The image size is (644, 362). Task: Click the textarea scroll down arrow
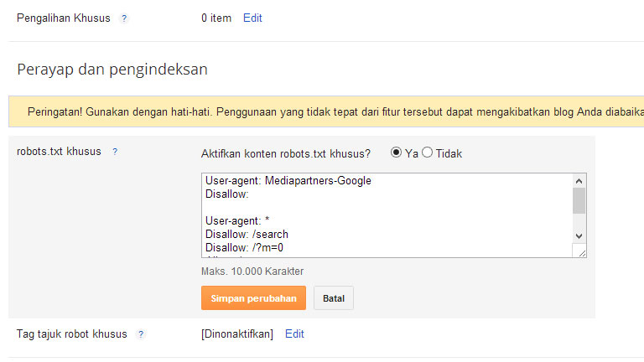pos(579,236)
